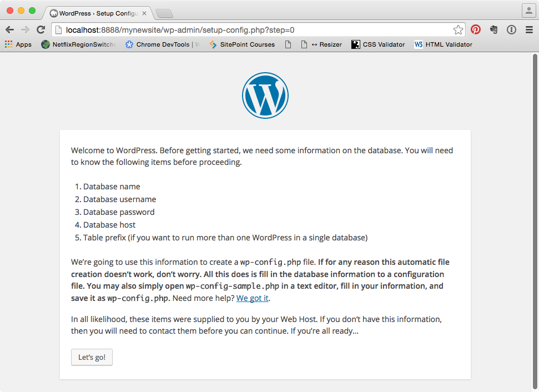Close the WordPress Setup Configuration tab
Image resolution: width=539 pixels, height=392 pixels.
(144, 13)
